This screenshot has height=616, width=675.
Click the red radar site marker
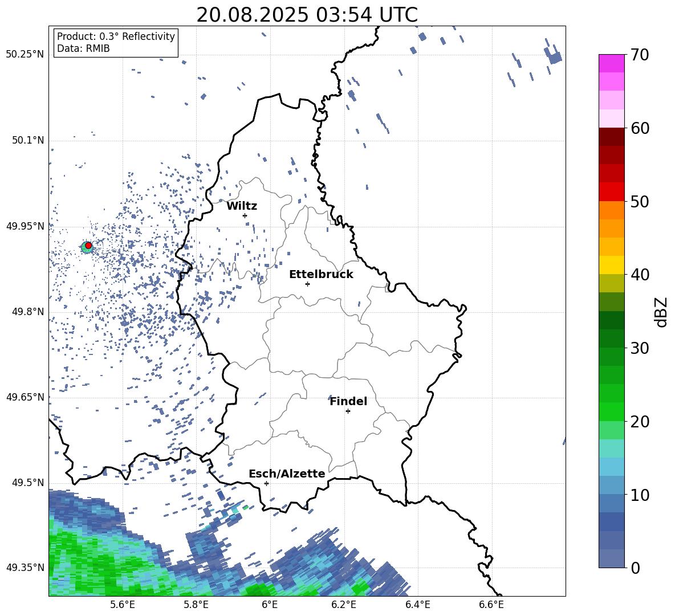(88, 246)
